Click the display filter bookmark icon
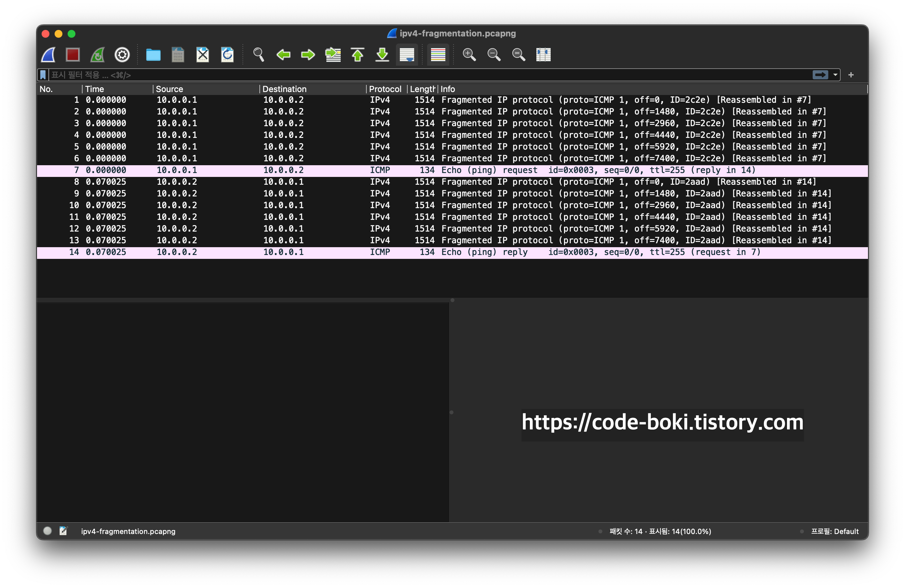 [x=43, y=75]
